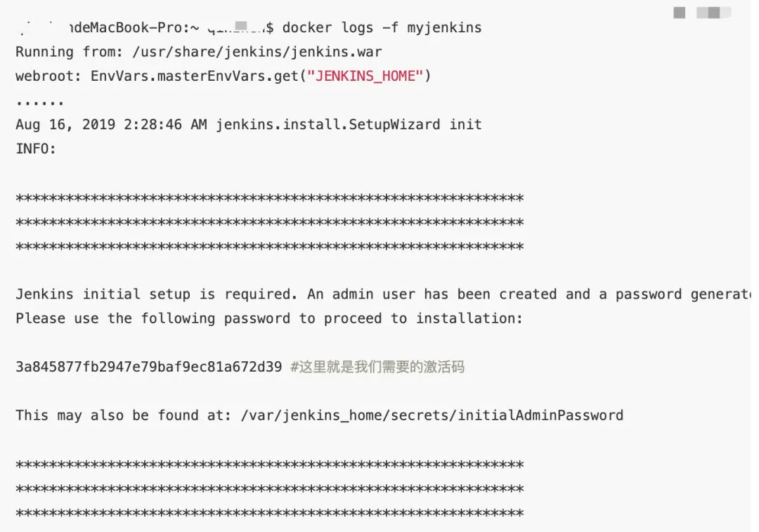Click the gray Chinese comment after the password

[377, 366]
